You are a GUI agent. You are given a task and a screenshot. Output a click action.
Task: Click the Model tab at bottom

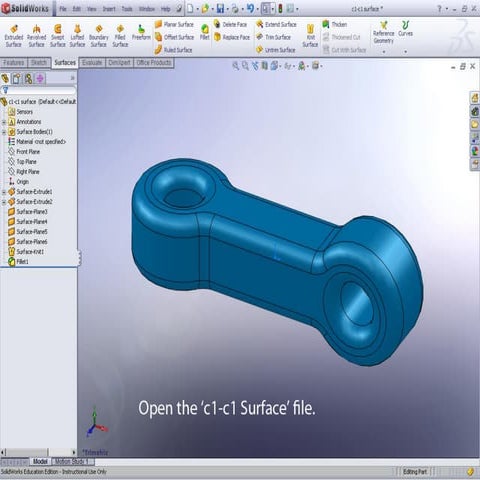[40, 462]
